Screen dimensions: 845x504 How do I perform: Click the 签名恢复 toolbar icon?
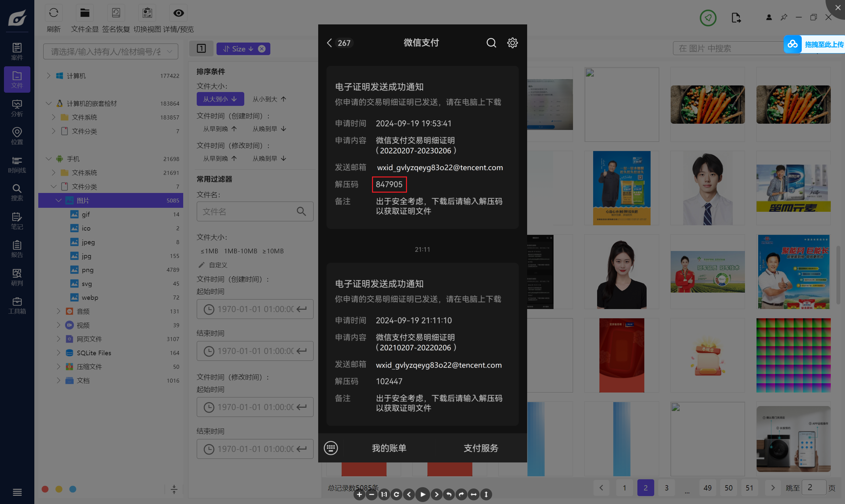[116, 13]
